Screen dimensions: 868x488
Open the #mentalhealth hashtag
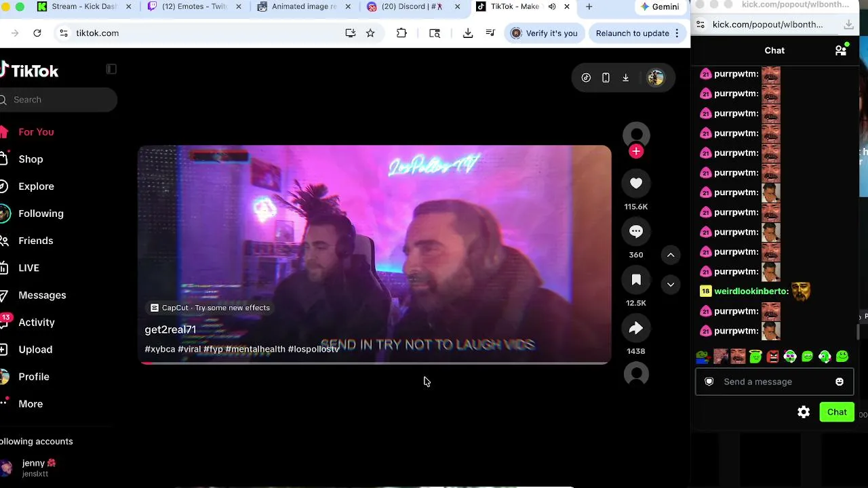coord(255,349)
